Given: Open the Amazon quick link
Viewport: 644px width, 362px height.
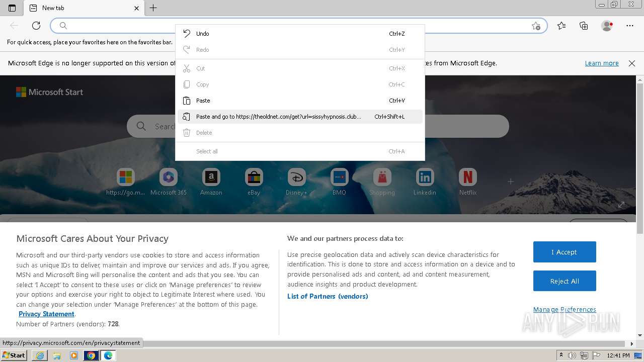Looking at the screenshot, I should pos(211,182).
